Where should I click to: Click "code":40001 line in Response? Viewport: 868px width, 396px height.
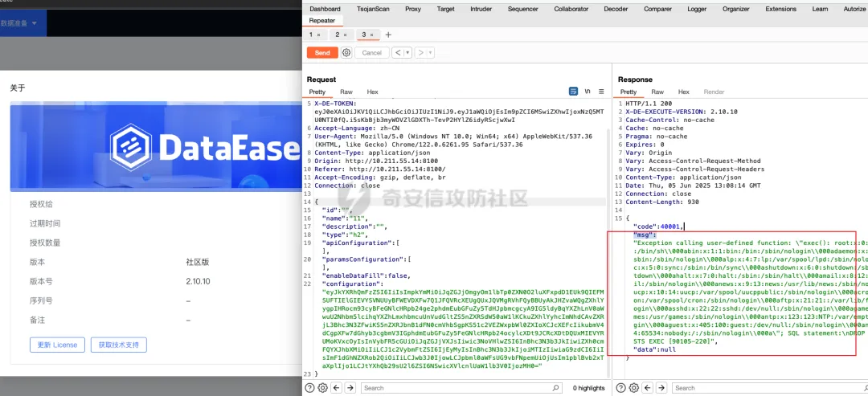[x=659, y=227]
